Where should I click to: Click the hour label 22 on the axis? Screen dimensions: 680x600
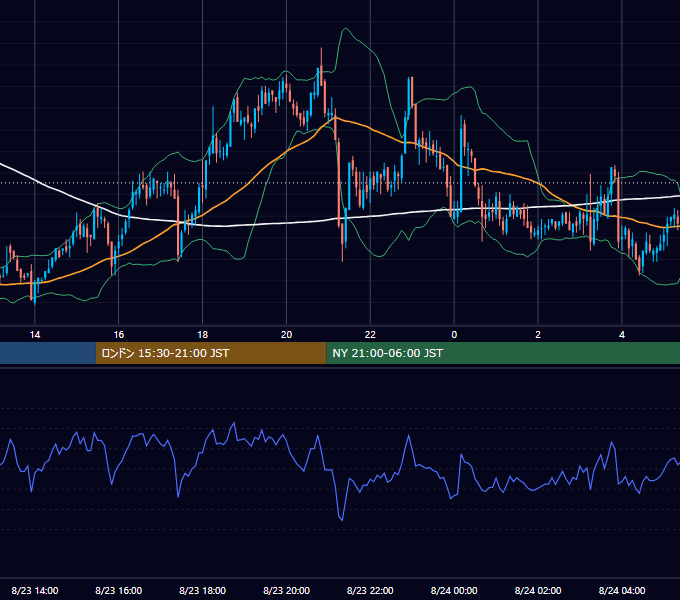pos(370,335)
